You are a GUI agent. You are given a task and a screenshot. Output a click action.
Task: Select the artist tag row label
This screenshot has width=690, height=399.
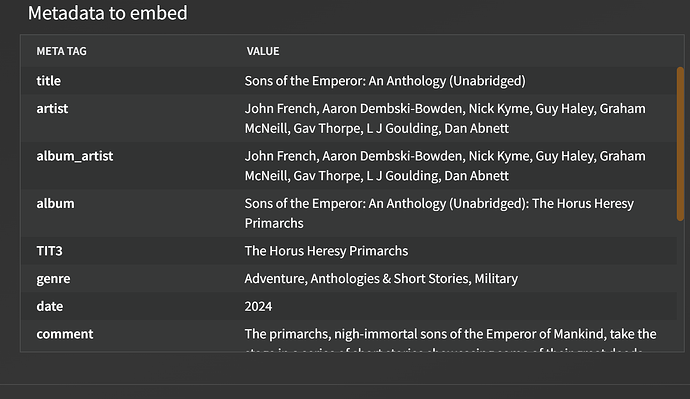tap(52, 109)
